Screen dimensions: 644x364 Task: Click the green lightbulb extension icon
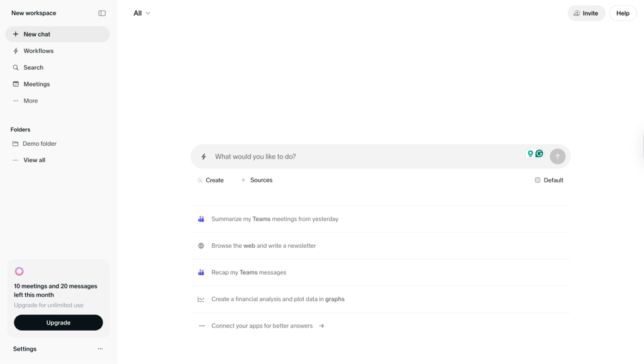530,153
